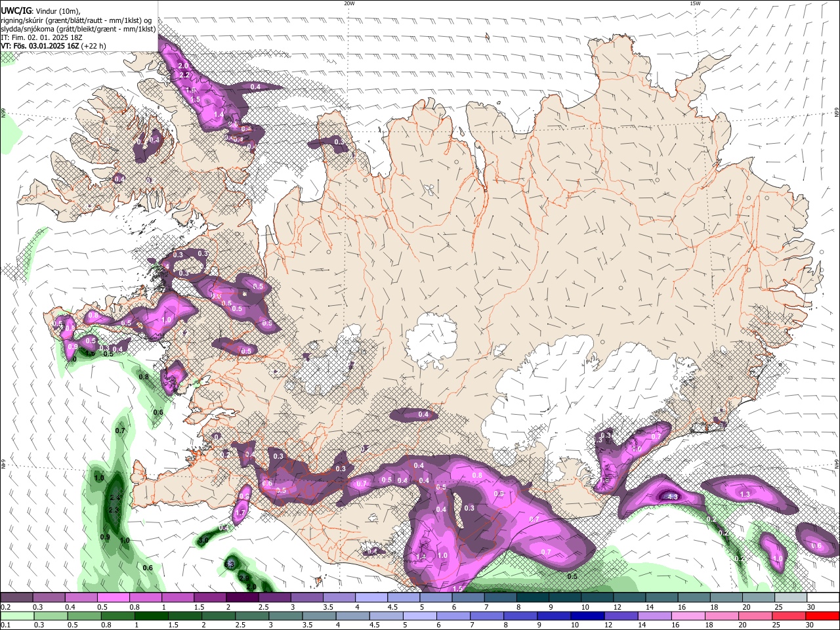Choose the 25–30 red rain legend swatch
The image size is (840, 630).
[x=788, y=616]
